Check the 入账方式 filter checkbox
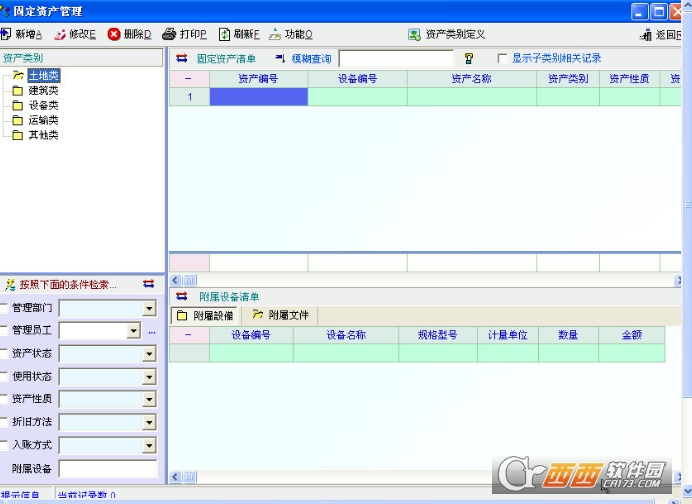This screenshot has width=692, height=504. (x=4, y=445)
